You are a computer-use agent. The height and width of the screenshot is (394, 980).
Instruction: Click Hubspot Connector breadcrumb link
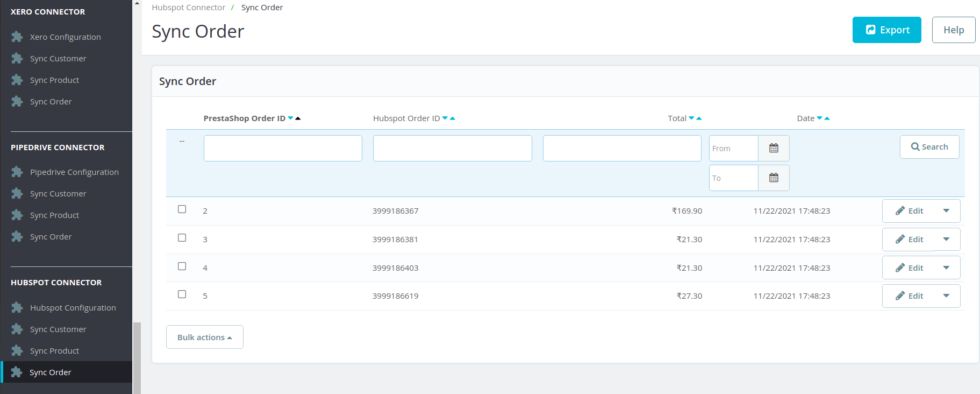pos(188,8)
